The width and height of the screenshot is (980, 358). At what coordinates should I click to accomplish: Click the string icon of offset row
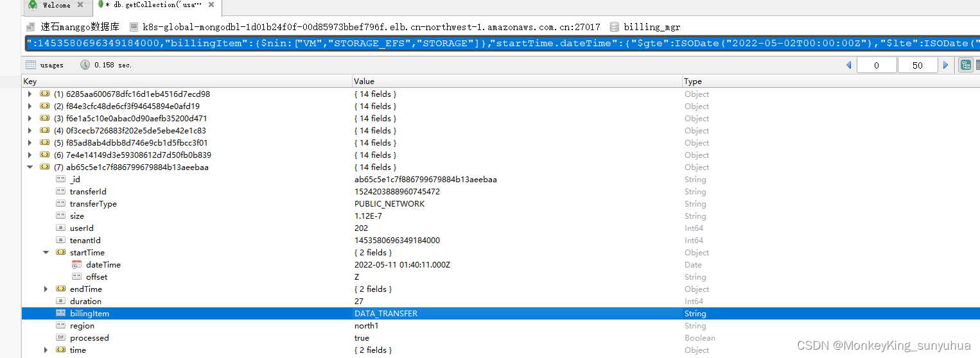click(77, 277)
